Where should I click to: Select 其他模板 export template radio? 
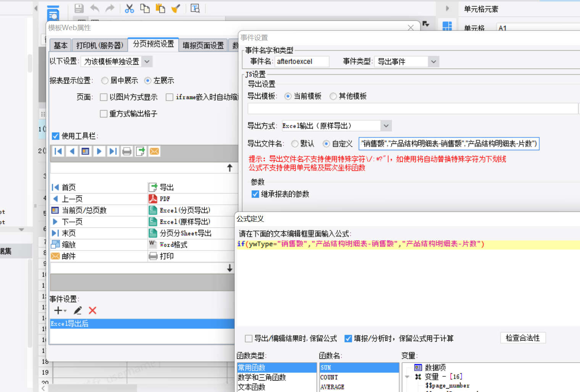(x=333, y=96)
